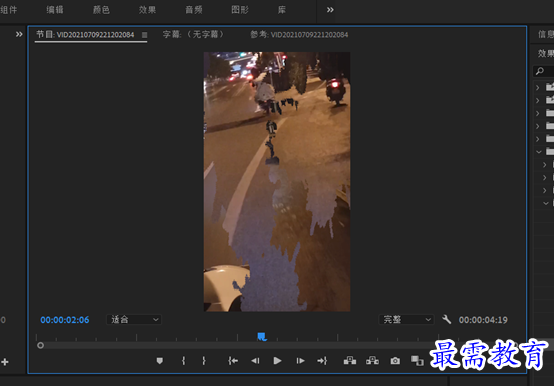Expand the third nested subfolder chevron

545,190
